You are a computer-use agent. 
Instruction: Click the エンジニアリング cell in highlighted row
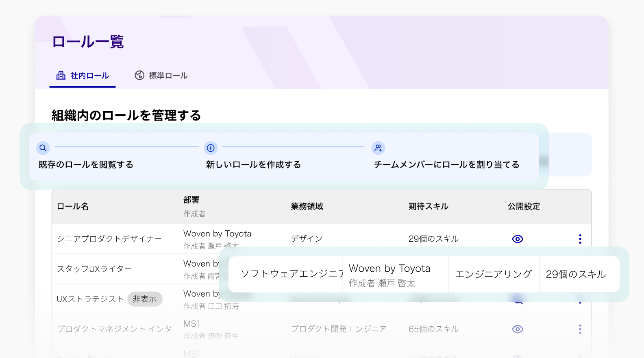tap(494, 274)
